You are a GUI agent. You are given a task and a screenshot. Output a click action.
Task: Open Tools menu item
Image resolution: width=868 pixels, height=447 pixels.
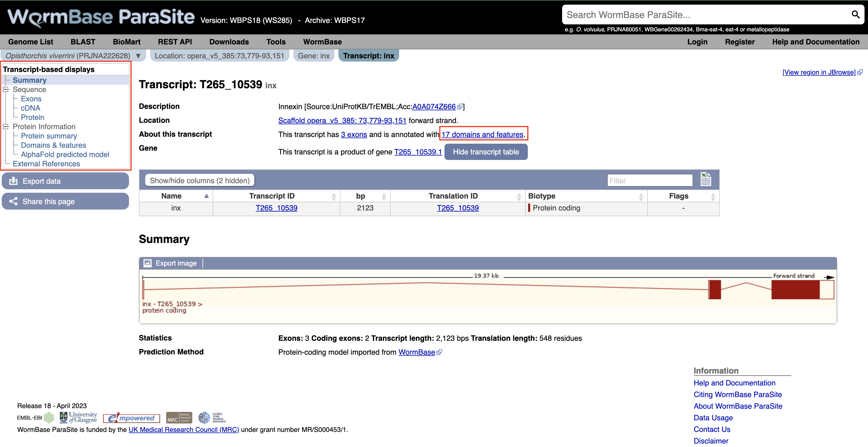point(276,42)
